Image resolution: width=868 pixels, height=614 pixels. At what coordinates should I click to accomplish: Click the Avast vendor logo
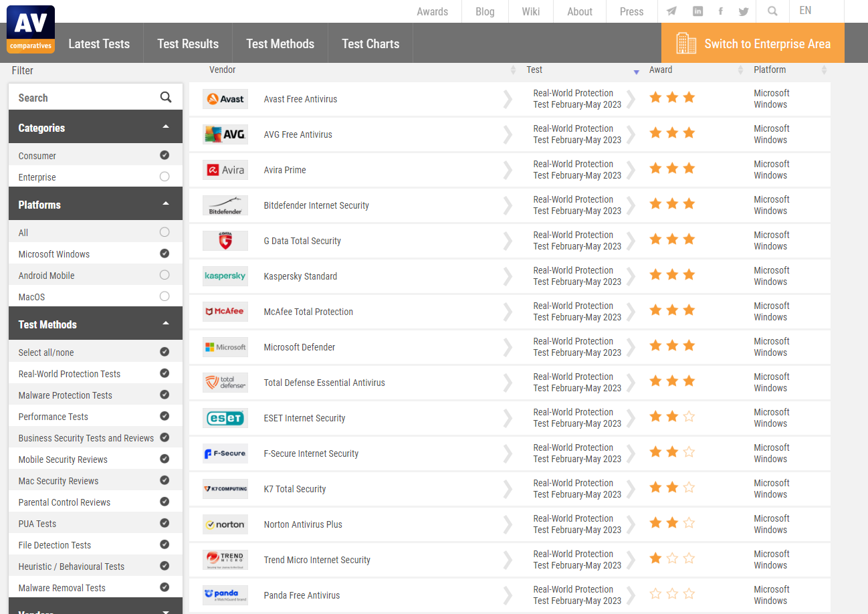pos(225,99)
